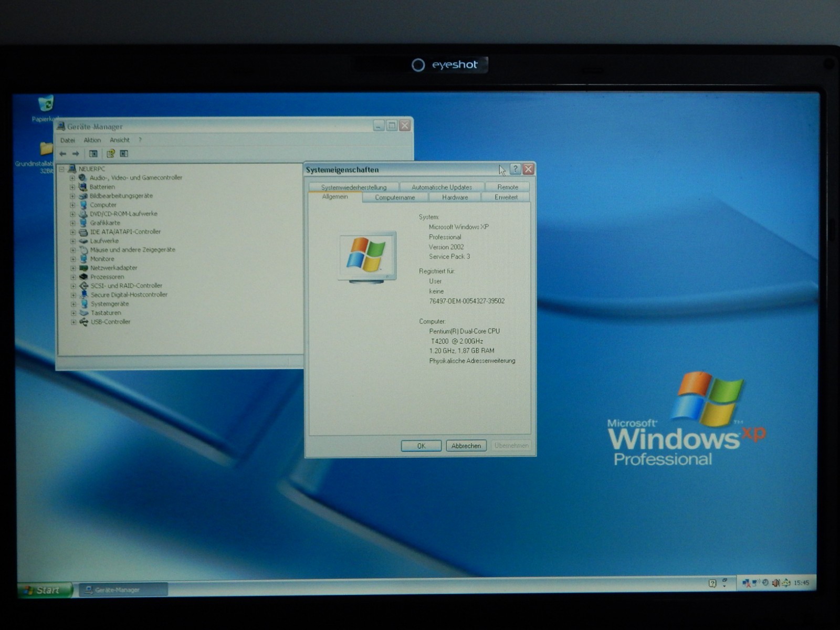Expand the Batterien category
This screenshot has height=630, width=840.
tap(72, 187)
